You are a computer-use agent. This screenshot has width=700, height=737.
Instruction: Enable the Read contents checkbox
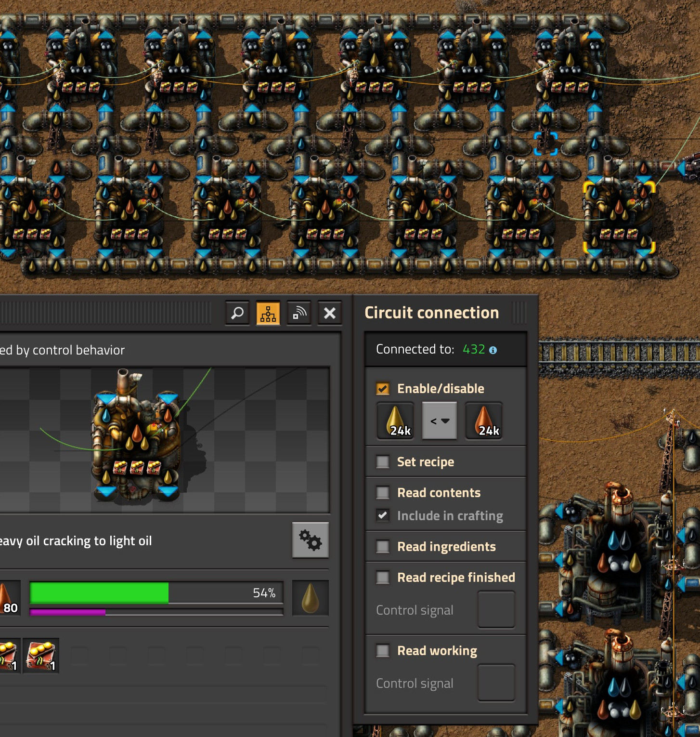click(x=383, y=493)
